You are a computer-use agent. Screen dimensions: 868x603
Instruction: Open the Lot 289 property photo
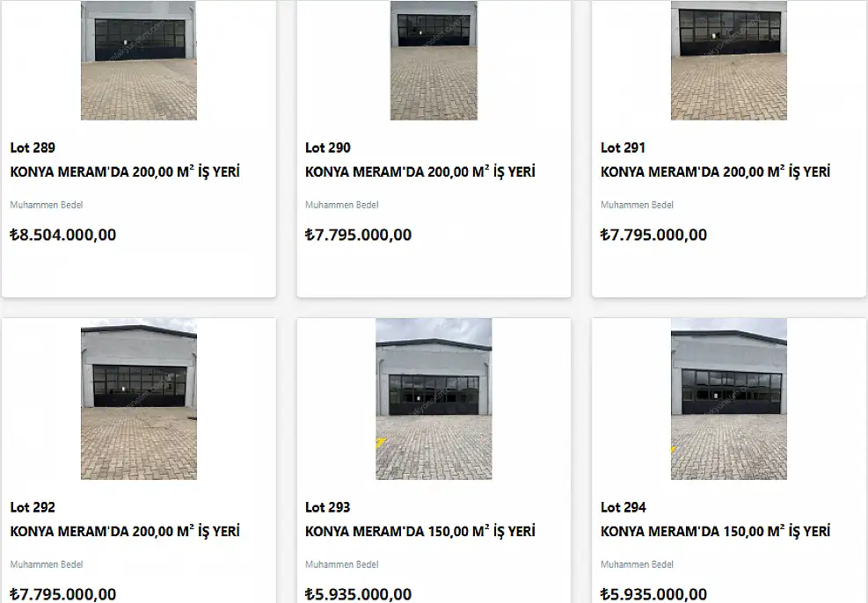138,61
